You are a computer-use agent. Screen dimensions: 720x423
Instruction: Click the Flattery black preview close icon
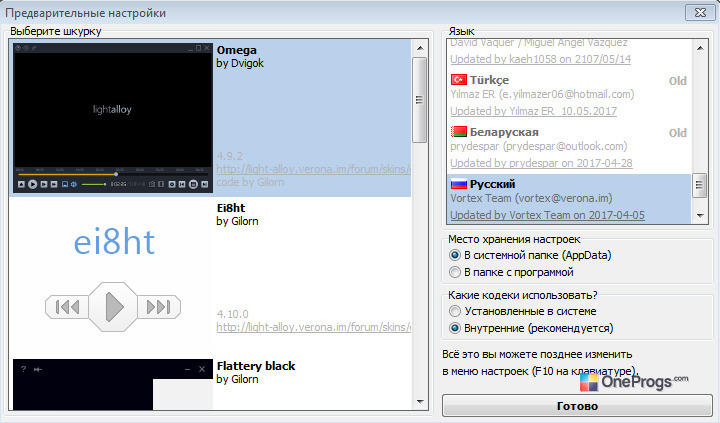tap(202, 369)
